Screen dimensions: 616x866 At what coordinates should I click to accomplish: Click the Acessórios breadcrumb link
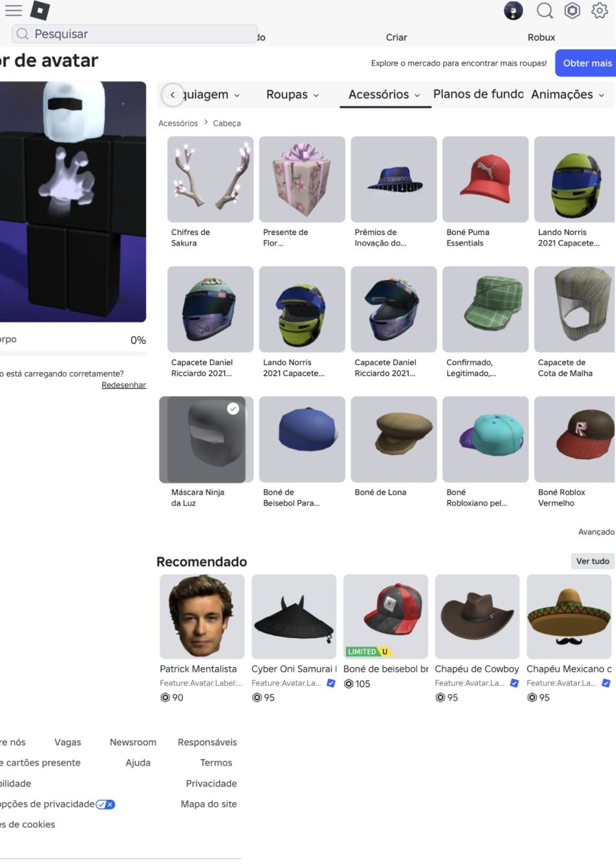pos(178,123)
